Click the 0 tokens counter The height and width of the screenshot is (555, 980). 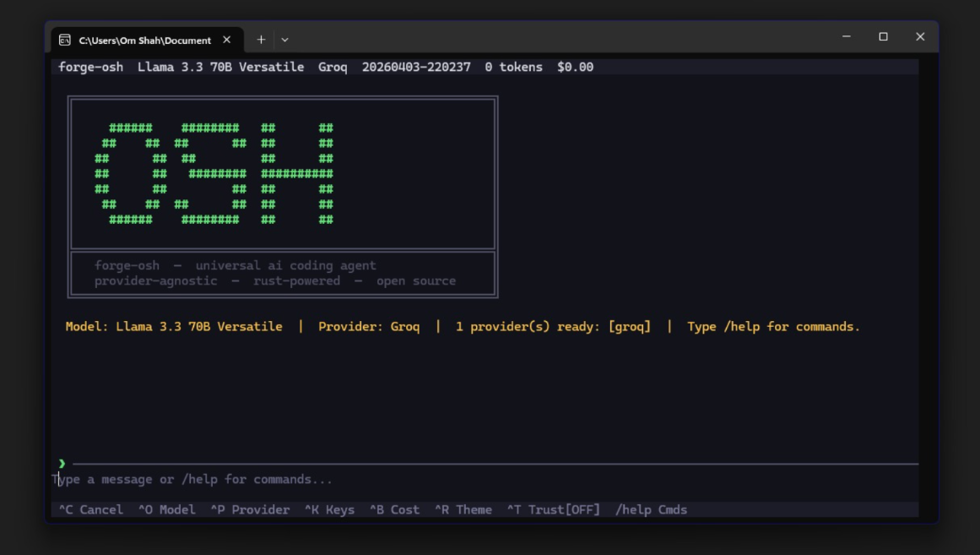[x=514, y=67]
